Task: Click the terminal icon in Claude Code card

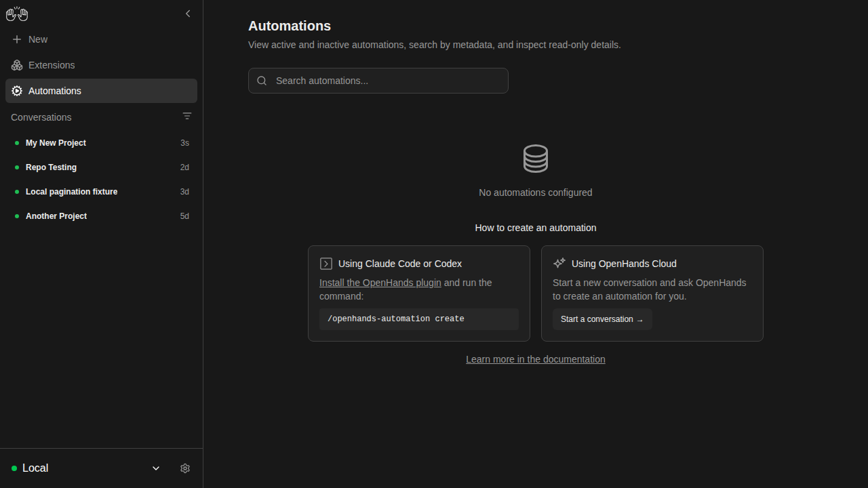Action: point(326,264)
